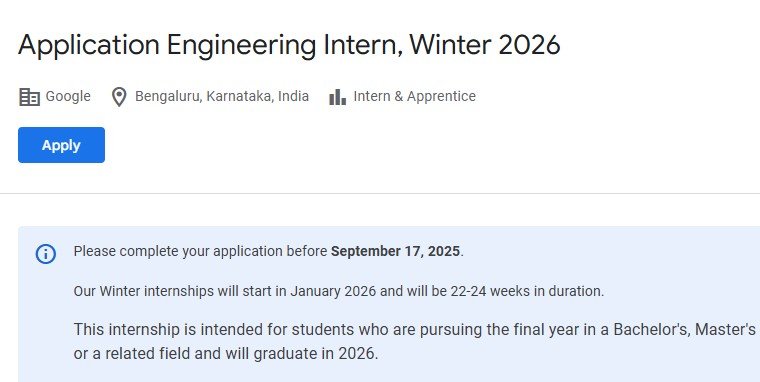Click the Application Engineering Intern job title heading
760x382 pixels.
coord(289,45)
